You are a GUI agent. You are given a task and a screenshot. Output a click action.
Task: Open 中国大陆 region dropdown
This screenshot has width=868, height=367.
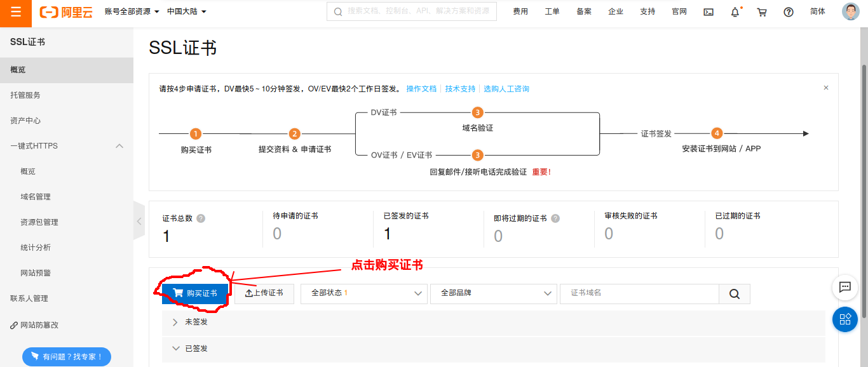click(x=187, y=11)
